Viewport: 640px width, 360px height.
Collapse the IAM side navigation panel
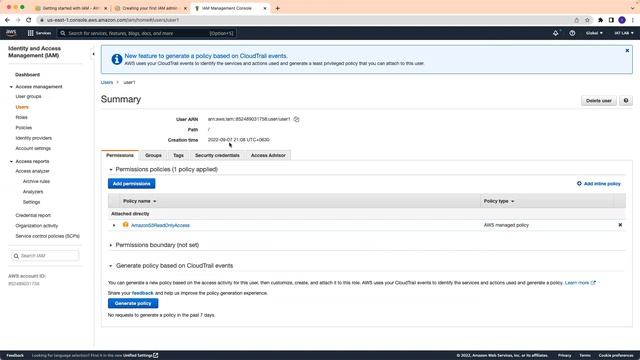point(93,54)
